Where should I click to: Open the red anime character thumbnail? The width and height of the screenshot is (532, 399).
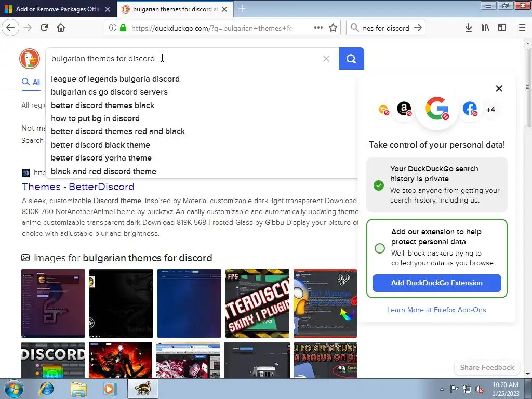121,360
